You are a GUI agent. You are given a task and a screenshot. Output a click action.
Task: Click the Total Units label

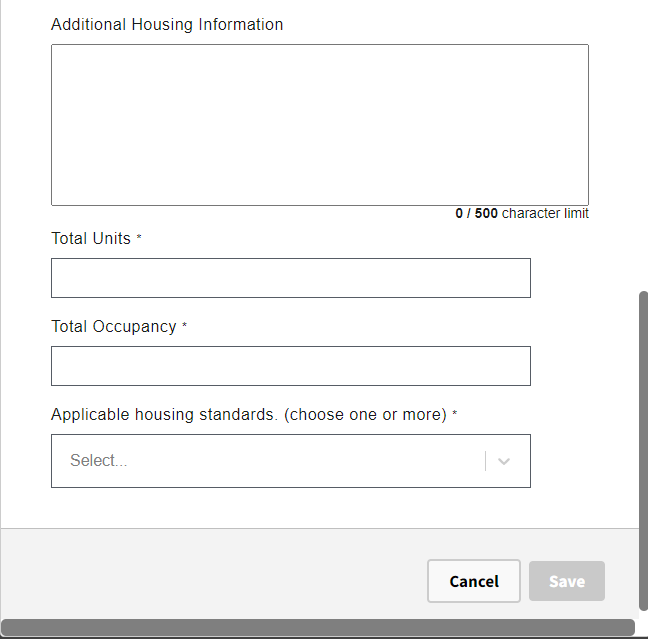tap(91, 238)
